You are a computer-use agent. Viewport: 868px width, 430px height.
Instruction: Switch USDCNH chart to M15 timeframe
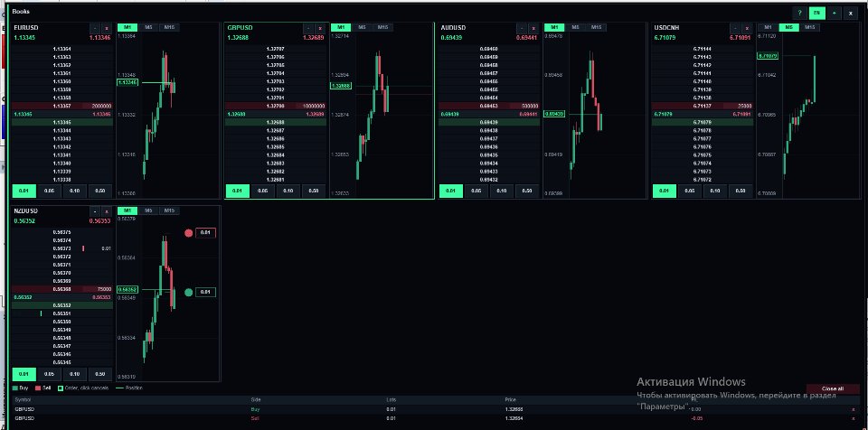810,27
